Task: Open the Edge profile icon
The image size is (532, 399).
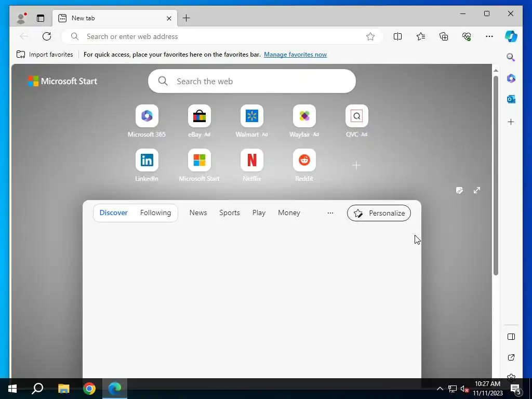Action: [x=21, y=18]
